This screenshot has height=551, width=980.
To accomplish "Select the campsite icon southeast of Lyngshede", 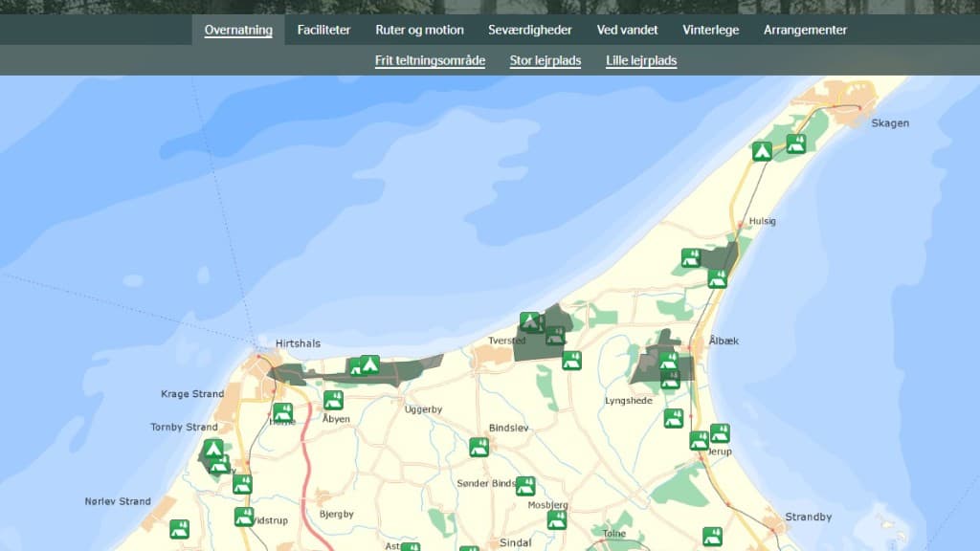I will (674, 418).
